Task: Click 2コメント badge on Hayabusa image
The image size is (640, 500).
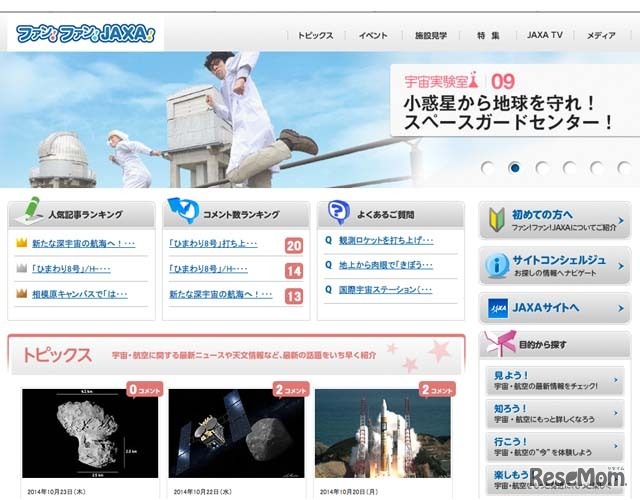Action: point(291,390)
